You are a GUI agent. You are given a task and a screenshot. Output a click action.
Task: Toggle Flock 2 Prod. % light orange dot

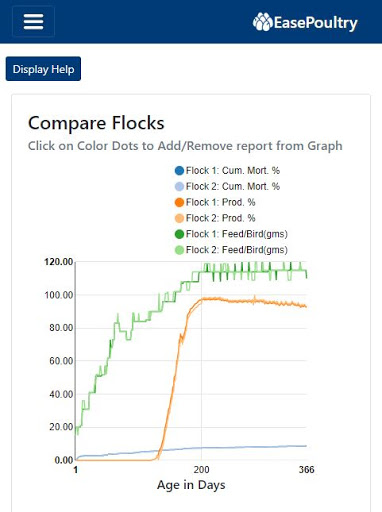[x=179, y=218]
